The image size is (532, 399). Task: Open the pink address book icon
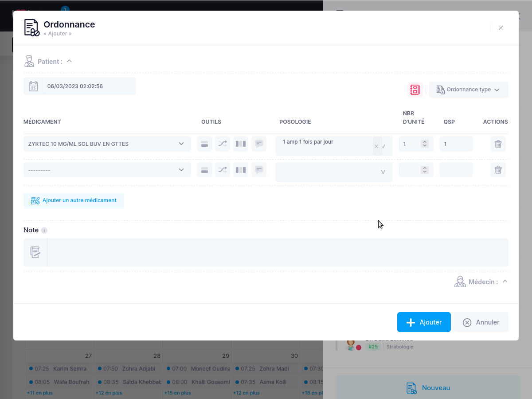[x=415, y=90]
